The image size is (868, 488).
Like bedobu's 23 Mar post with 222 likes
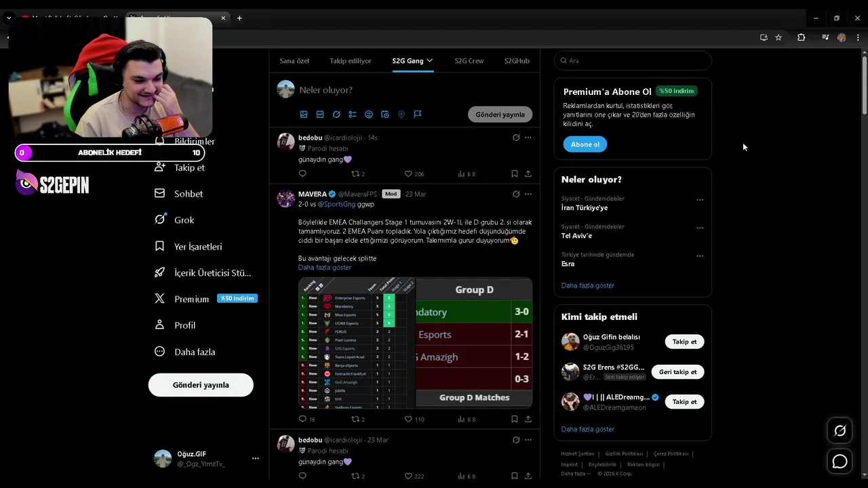pyautogui.click(x=408, y=476)
